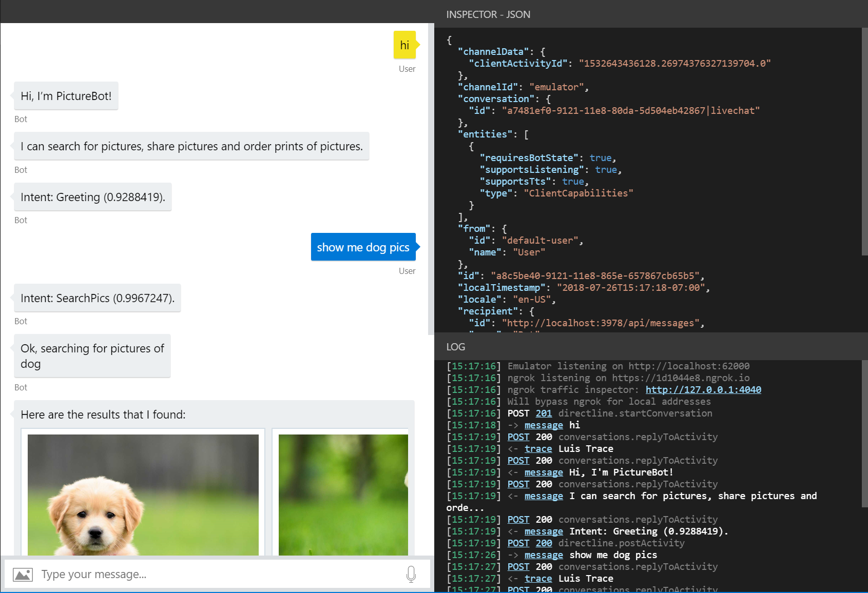Open the 201 link for directline.startConversation
Screen dimensions: 868x593
[x=544, y=413]
